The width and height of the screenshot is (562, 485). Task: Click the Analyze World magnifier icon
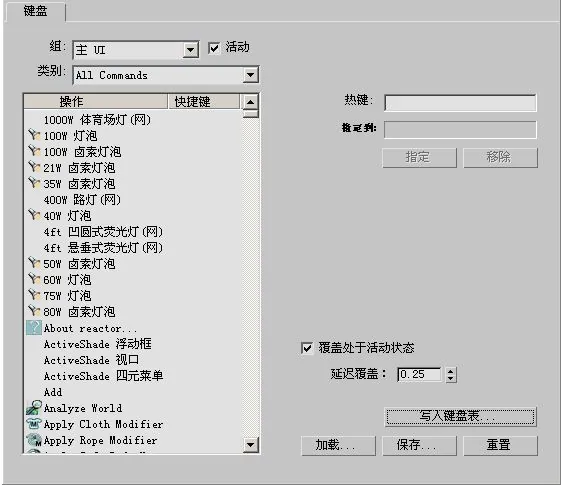(34, 408)
